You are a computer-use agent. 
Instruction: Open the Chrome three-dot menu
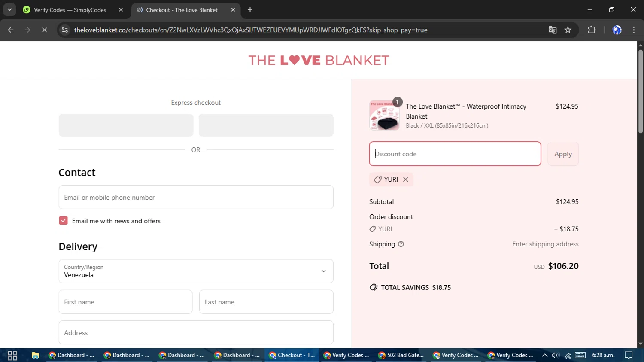pyautogui.click(x=634, y=30)
